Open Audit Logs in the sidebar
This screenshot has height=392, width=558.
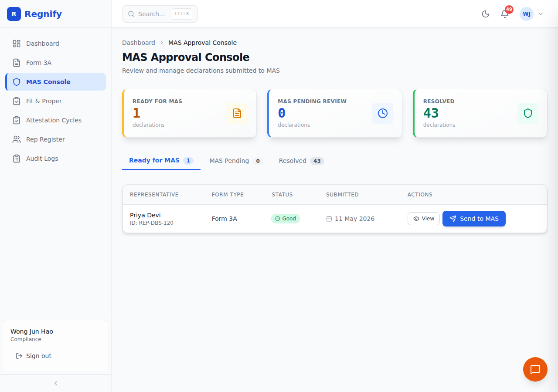click(x=55, y=159)
